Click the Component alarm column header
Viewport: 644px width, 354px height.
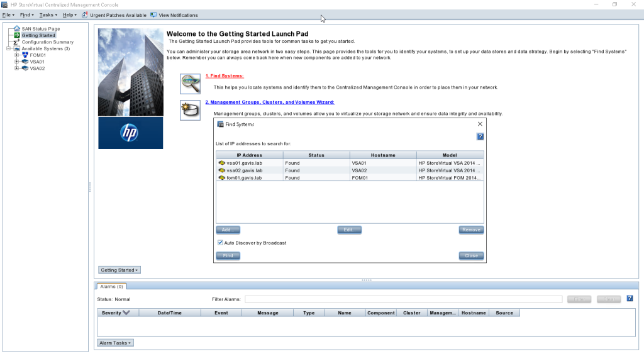tap(380, 313)
